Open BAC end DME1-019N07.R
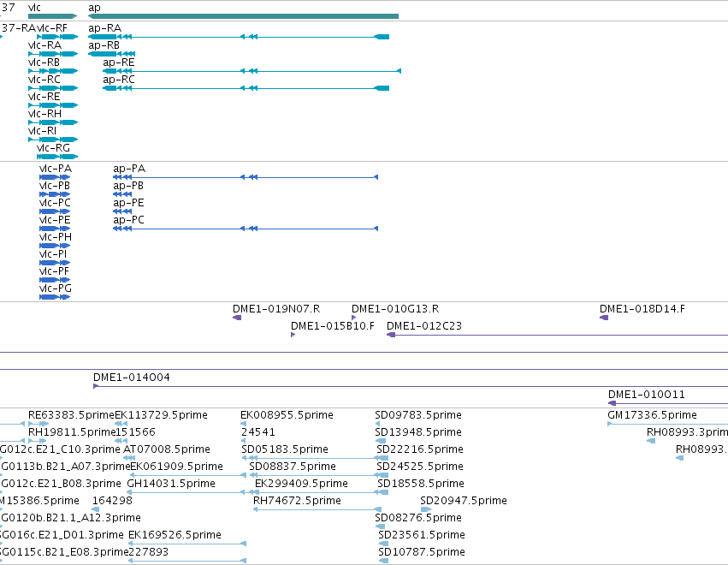Screen dimensions: 728x565 (x=276, y=309)
